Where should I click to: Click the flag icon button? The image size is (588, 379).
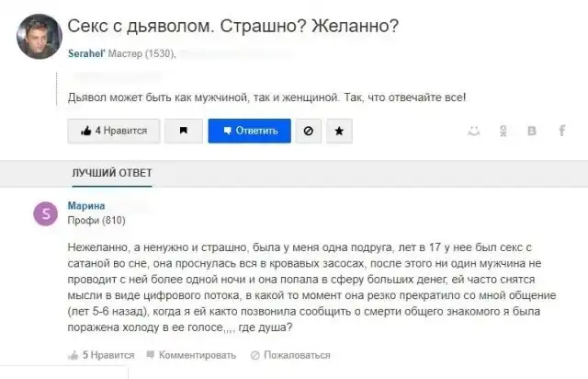[184, 131]
